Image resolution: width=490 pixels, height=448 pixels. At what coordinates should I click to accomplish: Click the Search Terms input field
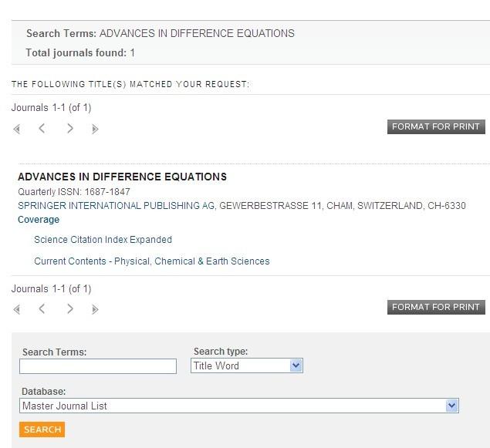coord(98,366)
